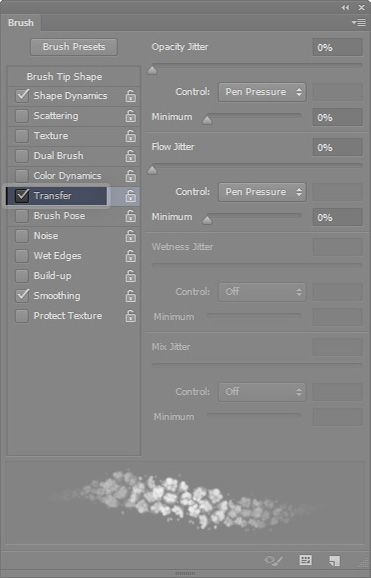Uncheck the Smoothing checkbox
Image resolution: width=371 pixels, height=578 pixels.
click(x=22, y=295)
